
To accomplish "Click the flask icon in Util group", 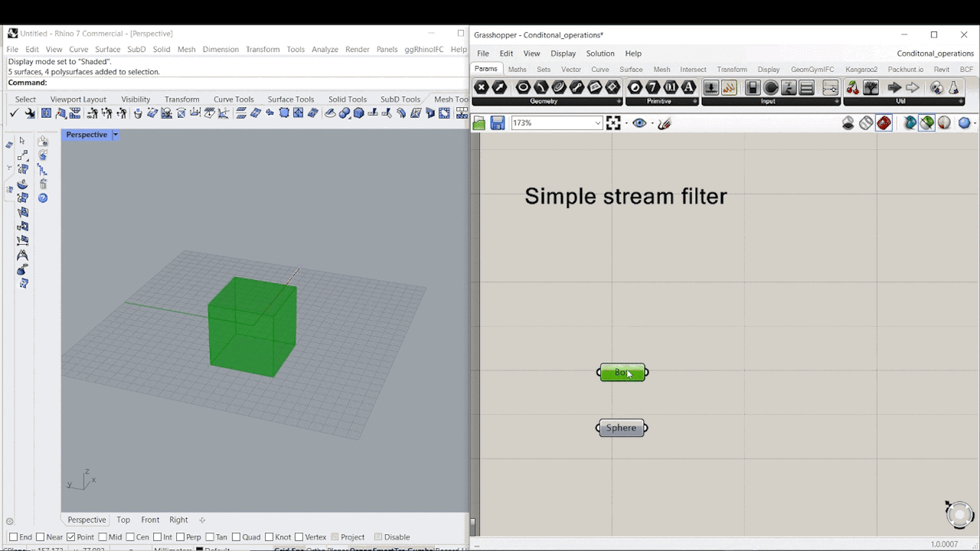I will click(954, 88).
